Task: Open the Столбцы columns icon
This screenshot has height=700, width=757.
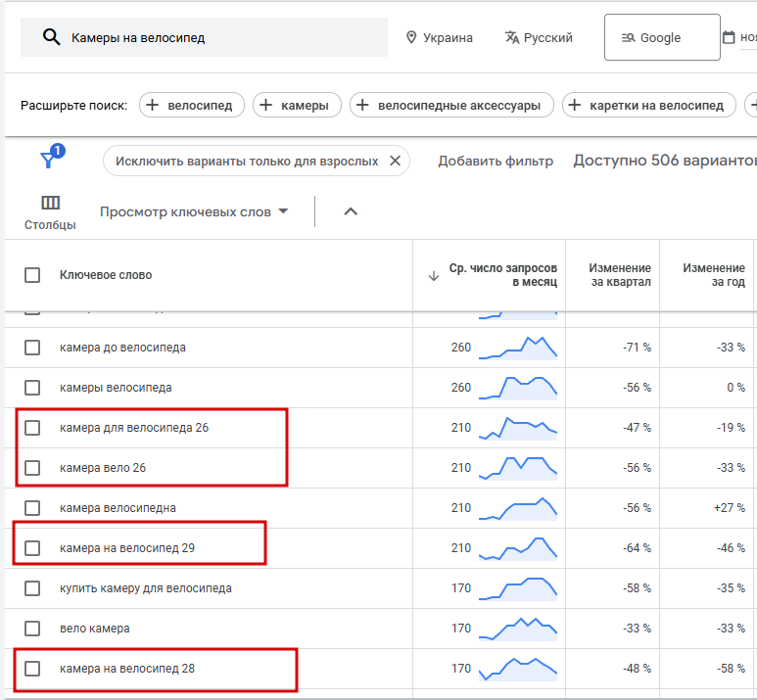Action: pyautogui.click(x=50, y=203)
